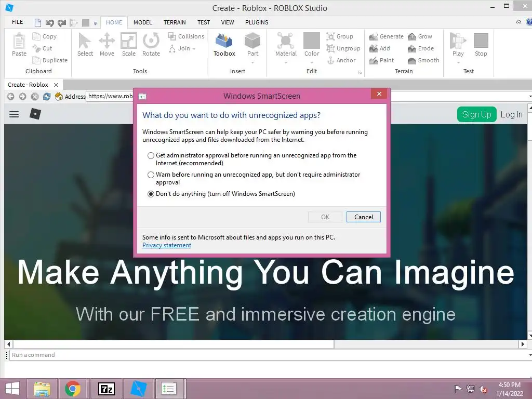The image size is (532, 399).
Task: Switch to the VIEW ribbon tab
Action: pyautogui.click(x=228, y=22)
